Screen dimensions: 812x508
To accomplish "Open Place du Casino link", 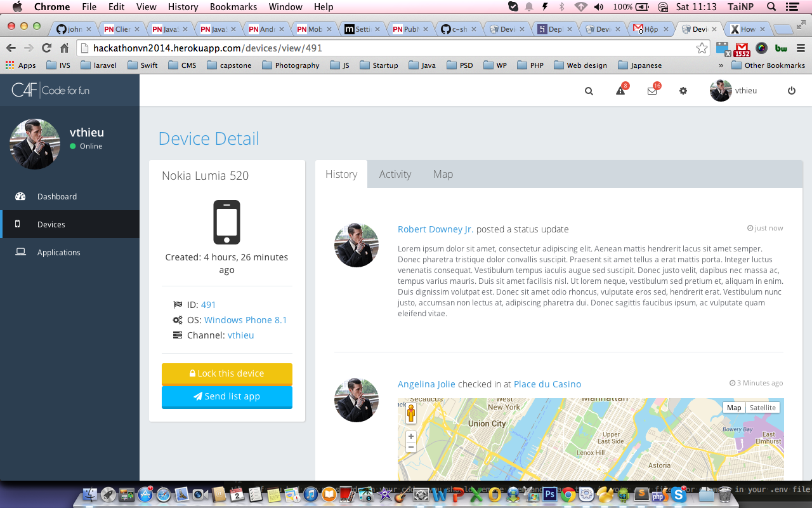I will click(547, 384).
